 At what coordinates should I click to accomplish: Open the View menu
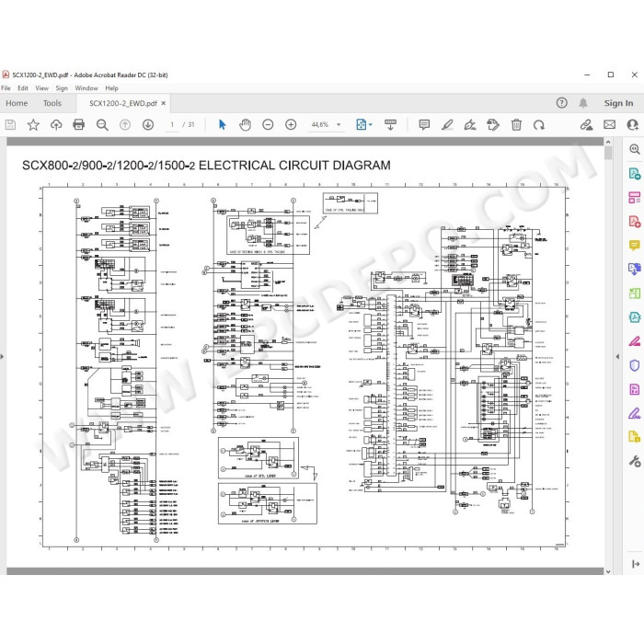point(42,88)
